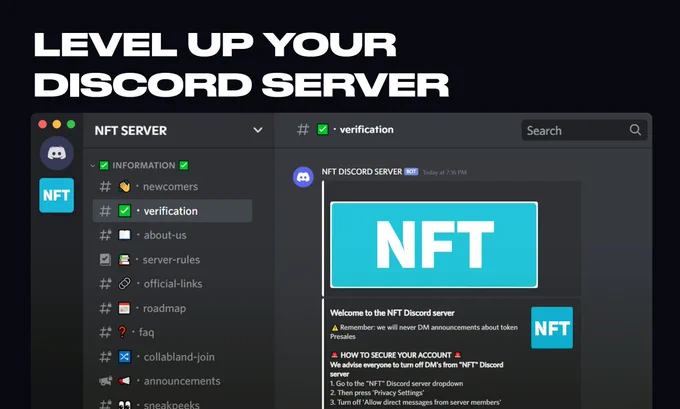680x409 pixels.
Task: Select the verification channel in sidebar
Action: click(172, 211)
